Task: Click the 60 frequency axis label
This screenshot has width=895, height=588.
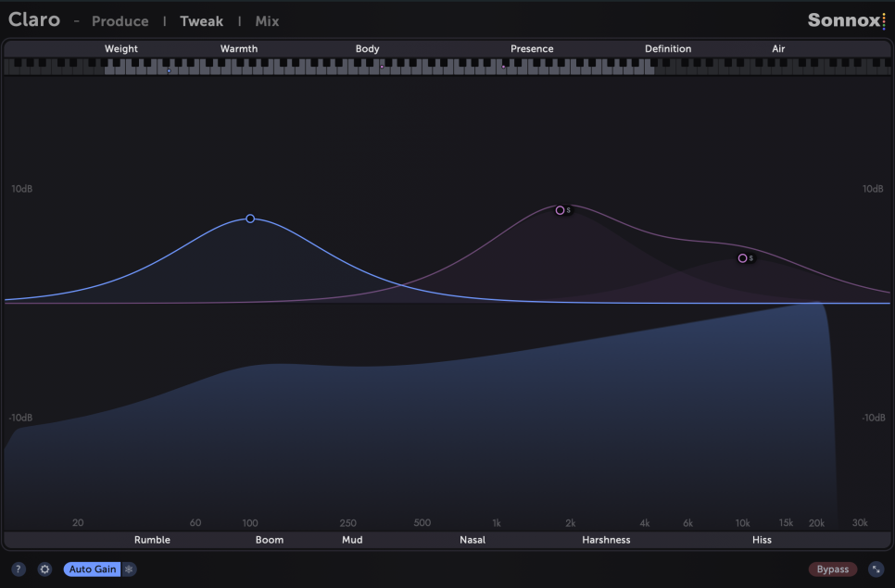Action: (x=195, y=522)
